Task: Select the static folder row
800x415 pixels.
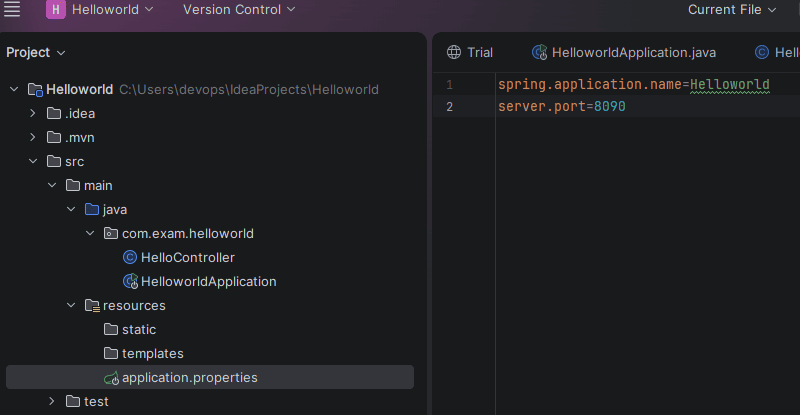Action: coord(210,329)
